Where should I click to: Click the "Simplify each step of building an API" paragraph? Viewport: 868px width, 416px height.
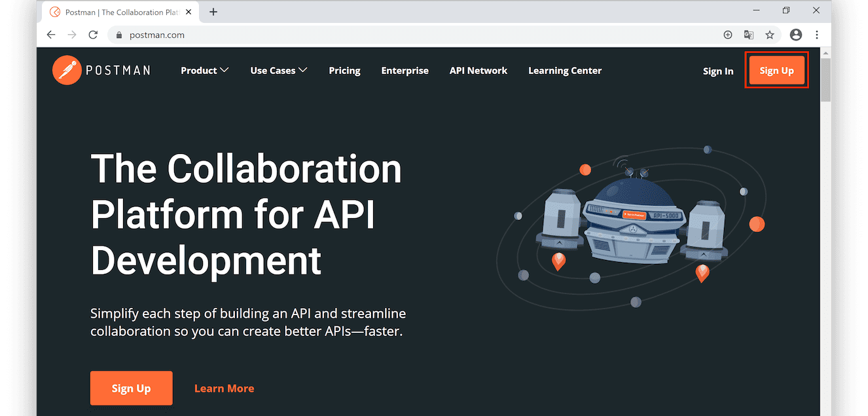tap(248, 322)
